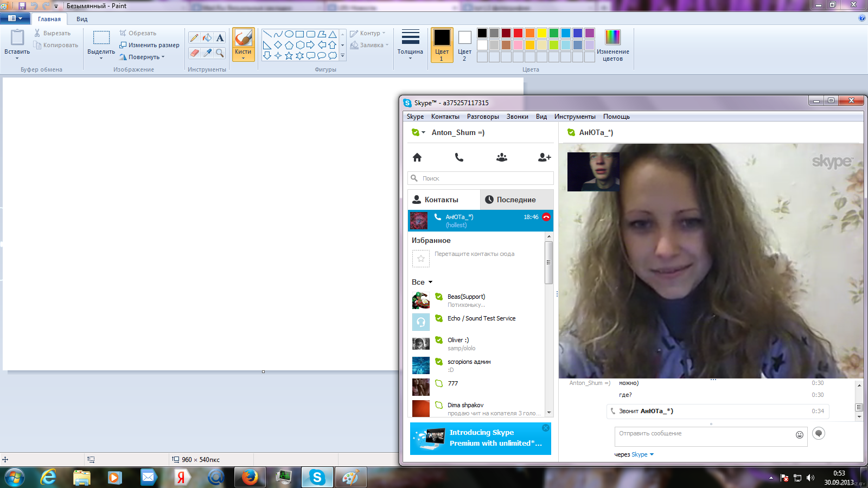Image resolution: width=868 pixels, height=488 pixels.
Task: Select the Color picker eyedropper tool
Action: [x=207, y=53]
